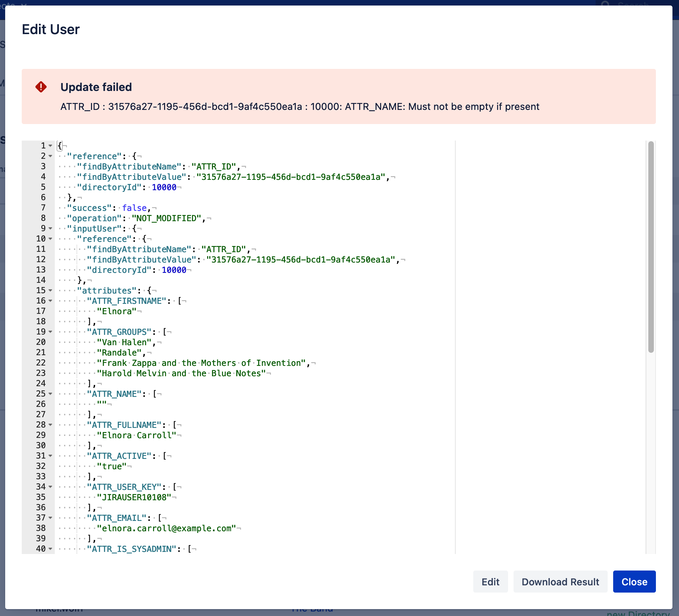Click the Edit button
The image size is (679, 616).
[x=490, y=582]
